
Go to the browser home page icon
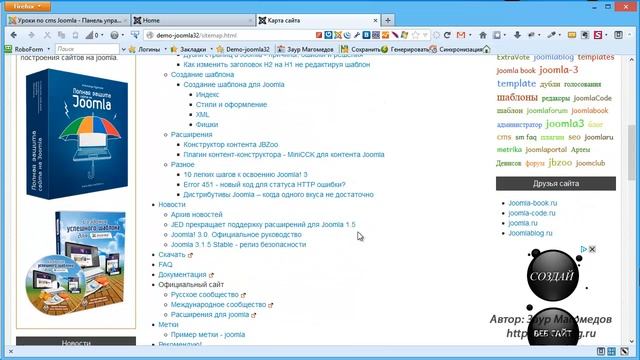(483, 35)
